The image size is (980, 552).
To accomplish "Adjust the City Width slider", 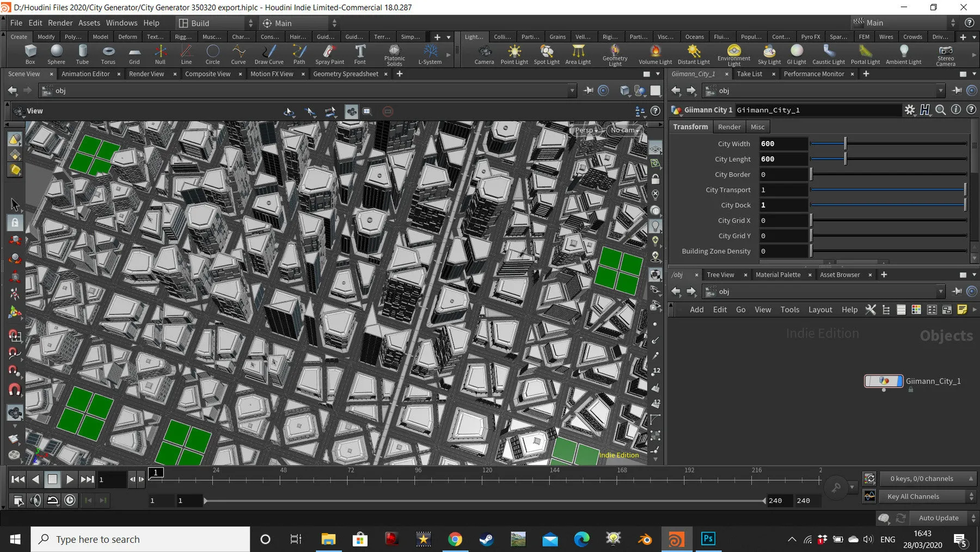I will 845,144.
